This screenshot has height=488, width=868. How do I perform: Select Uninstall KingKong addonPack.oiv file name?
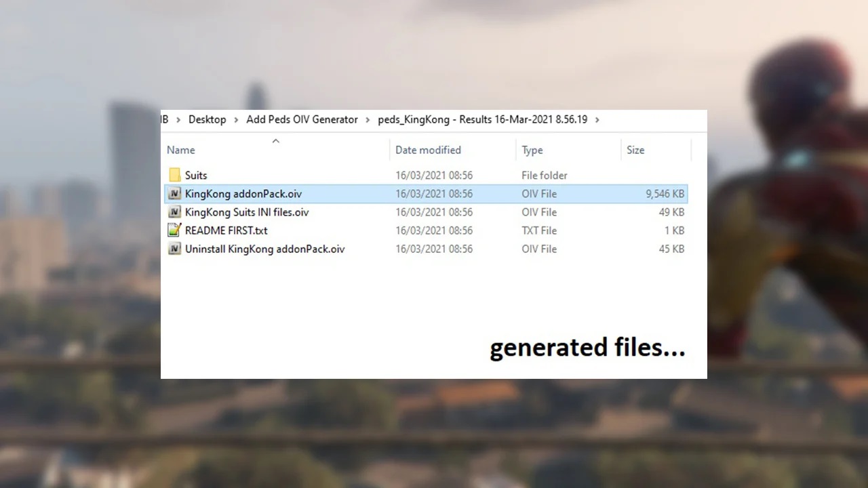click(x=265, y=249)
